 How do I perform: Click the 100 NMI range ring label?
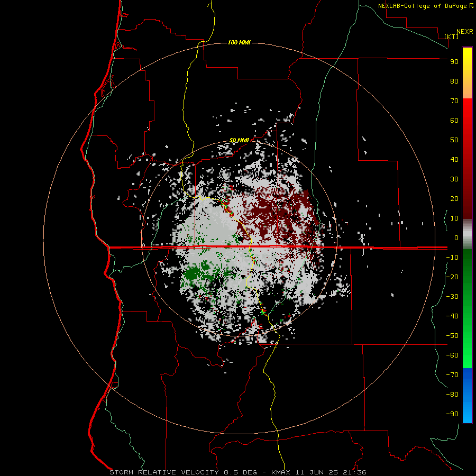239,42
